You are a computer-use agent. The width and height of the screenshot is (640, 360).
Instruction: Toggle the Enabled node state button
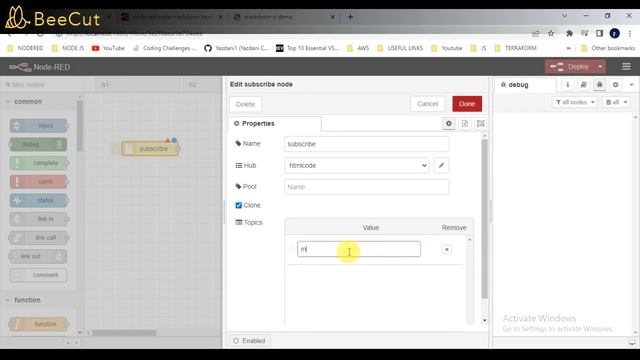coord(249,340)
